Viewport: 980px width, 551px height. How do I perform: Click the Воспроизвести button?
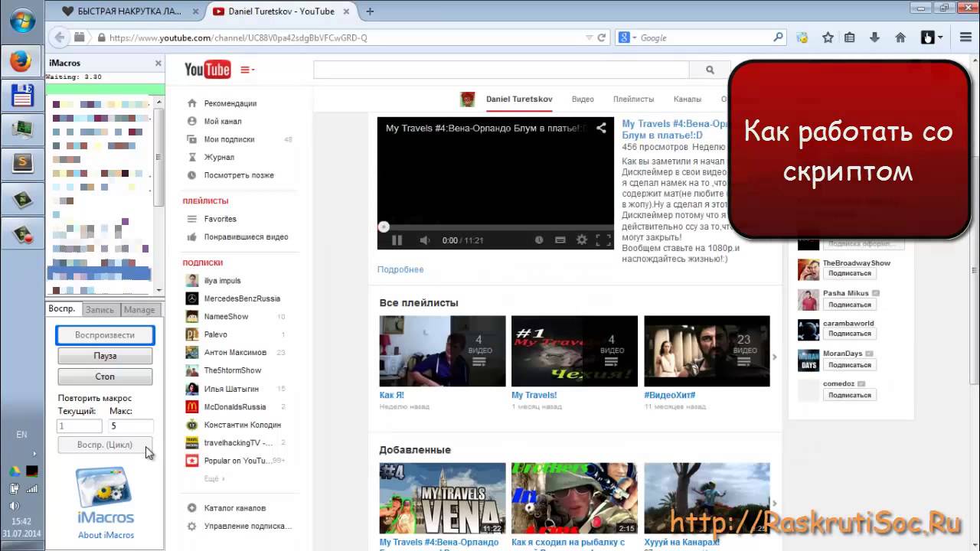pos(105,335)
